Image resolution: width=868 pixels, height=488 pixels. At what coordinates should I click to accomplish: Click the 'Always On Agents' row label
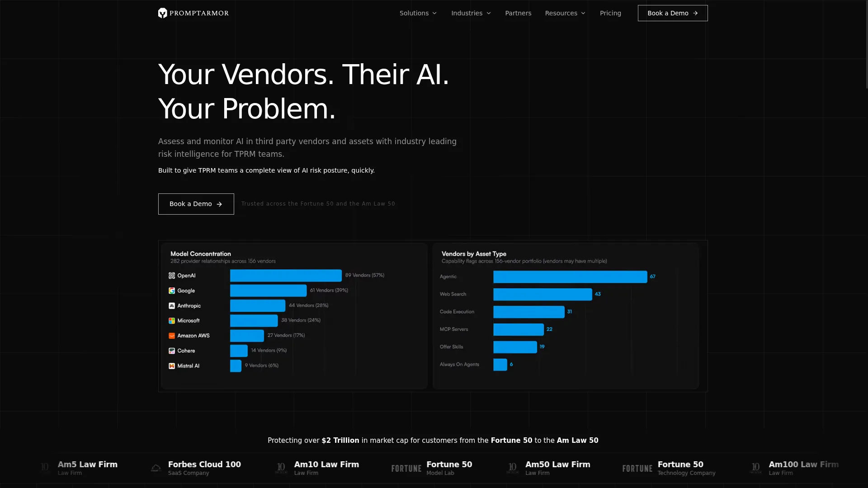point(459,365)
